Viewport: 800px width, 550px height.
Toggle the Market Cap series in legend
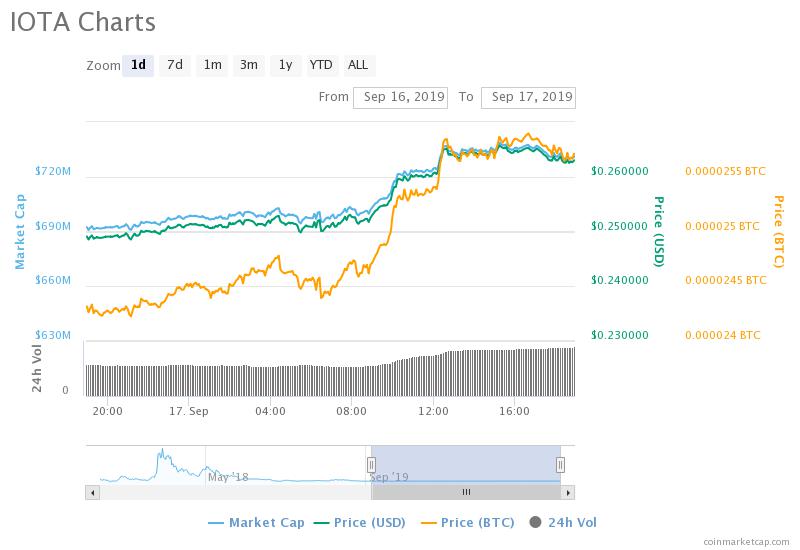tap(257, 522)
